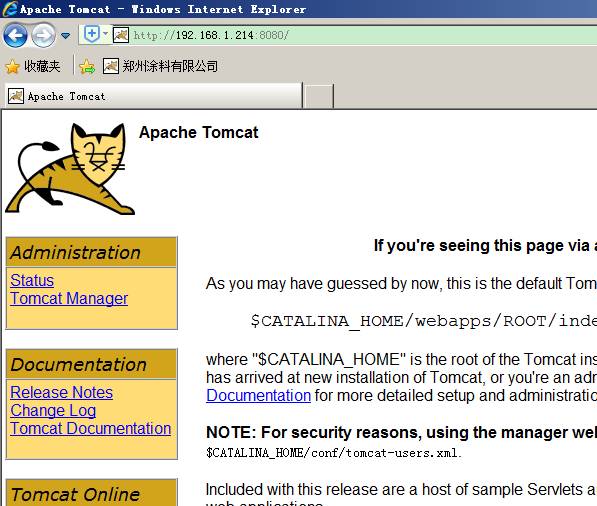Viewport: 597px width, 506px height.
Task: Click the Internet Explorer logo in title bar
Action: (x=10, y=9)
